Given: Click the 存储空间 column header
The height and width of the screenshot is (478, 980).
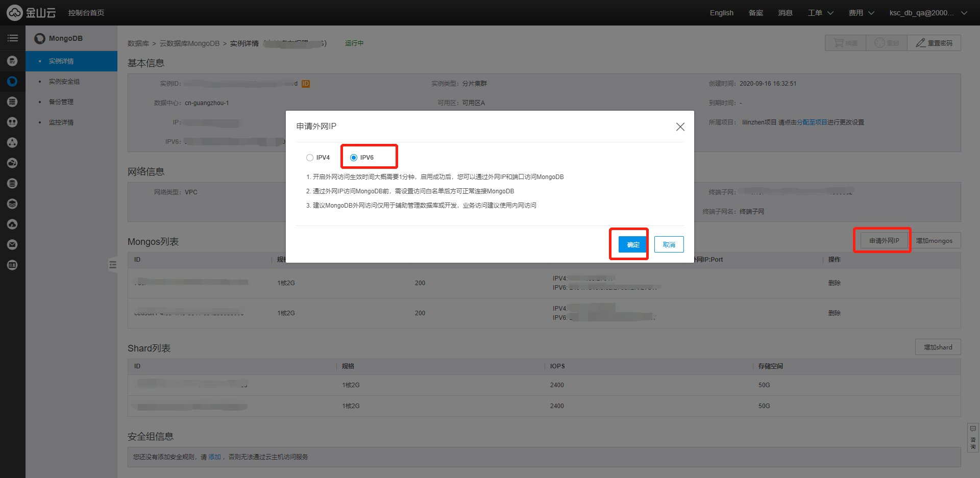Looking at the screenshot, I should click(771, 366).
